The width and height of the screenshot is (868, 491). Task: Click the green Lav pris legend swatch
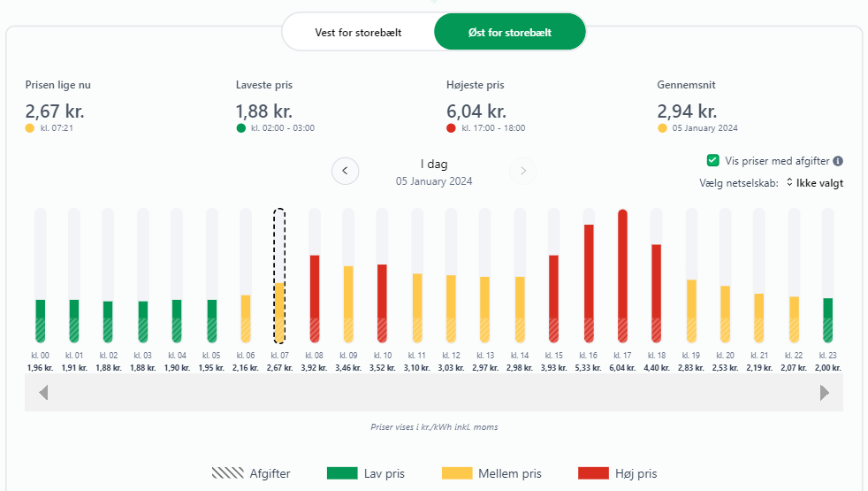pyautogui.click(x=342, y=473)
